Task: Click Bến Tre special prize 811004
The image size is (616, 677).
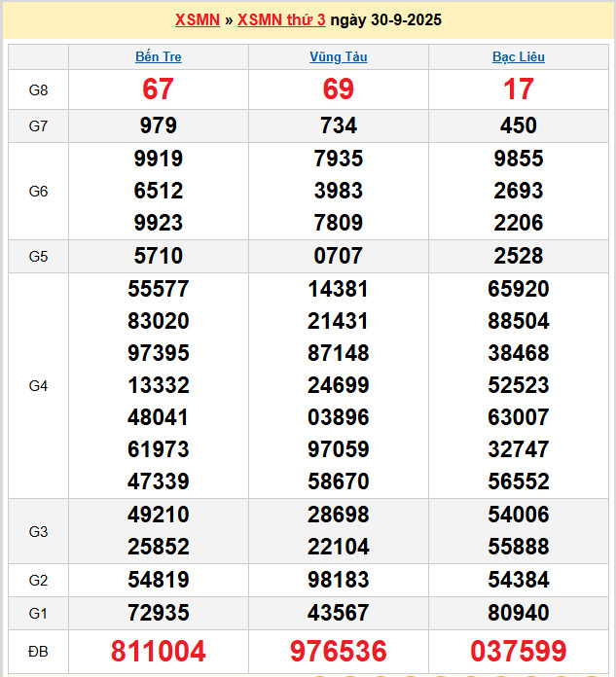Action: pyautogui.click(x=158, y=651)
